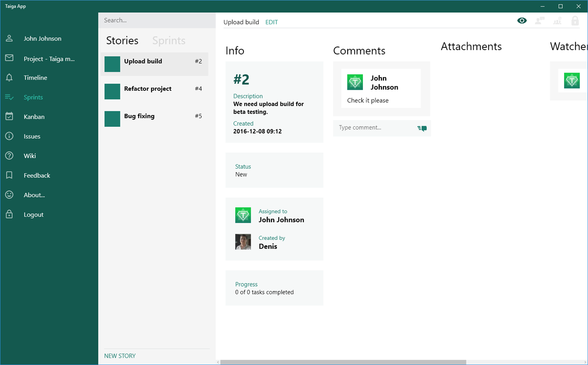Toggle the watch eye icon

click(522, 20)
